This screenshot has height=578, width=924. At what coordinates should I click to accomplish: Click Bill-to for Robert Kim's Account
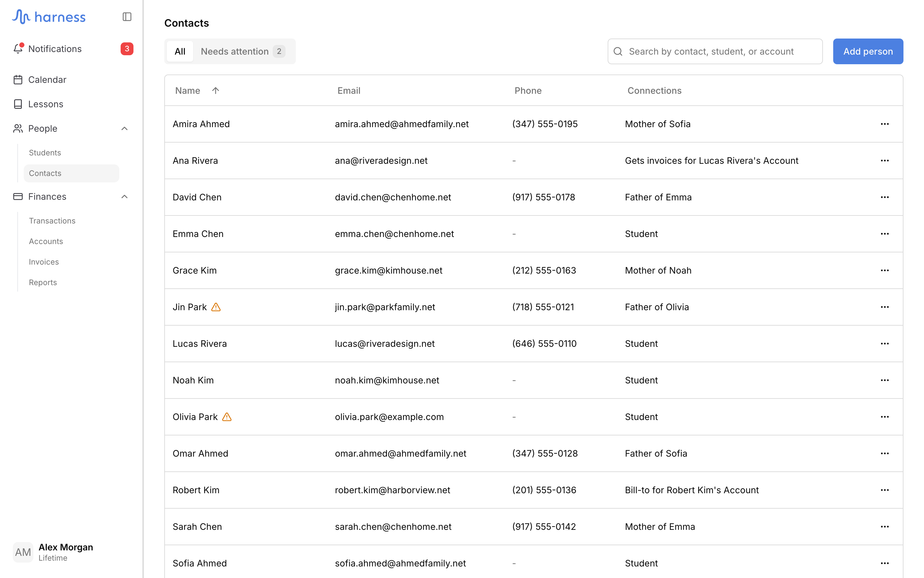[x=692, y=490]
